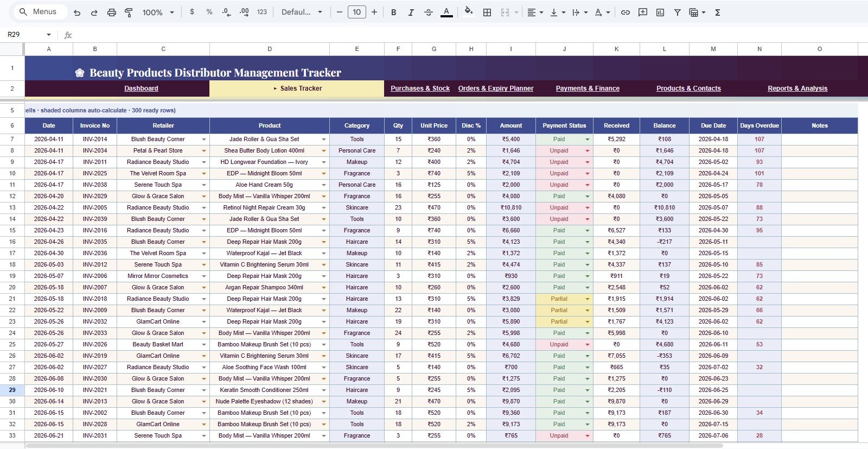Select the Paint format tool
This screenshot has height=449, width=868.
point(129,12)
